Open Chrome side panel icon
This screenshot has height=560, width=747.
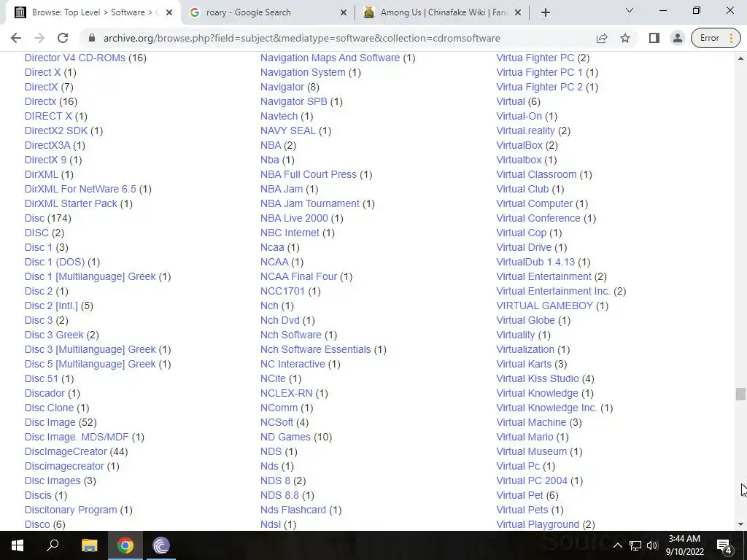click(x=654, y=38)
